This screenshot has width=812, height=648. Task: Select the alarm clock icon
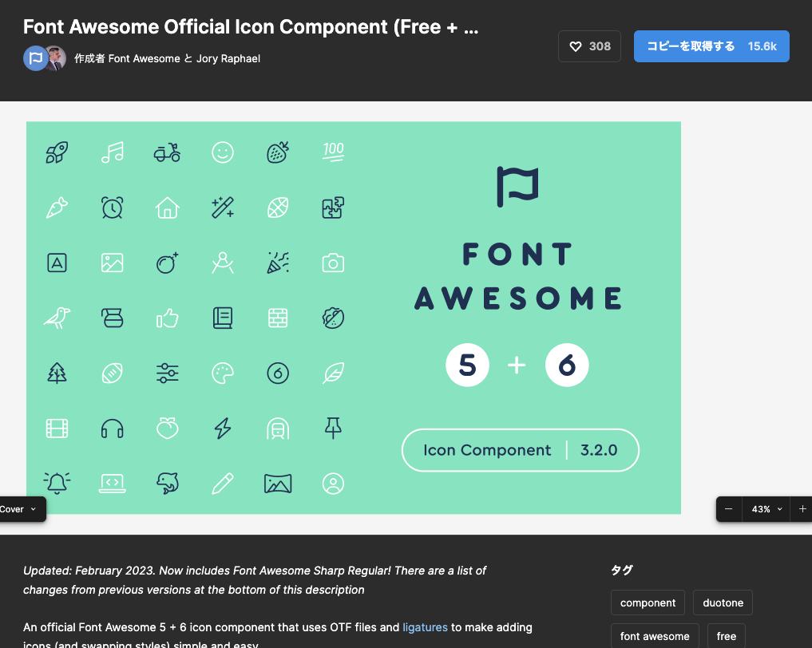click(x=113, y=207)
